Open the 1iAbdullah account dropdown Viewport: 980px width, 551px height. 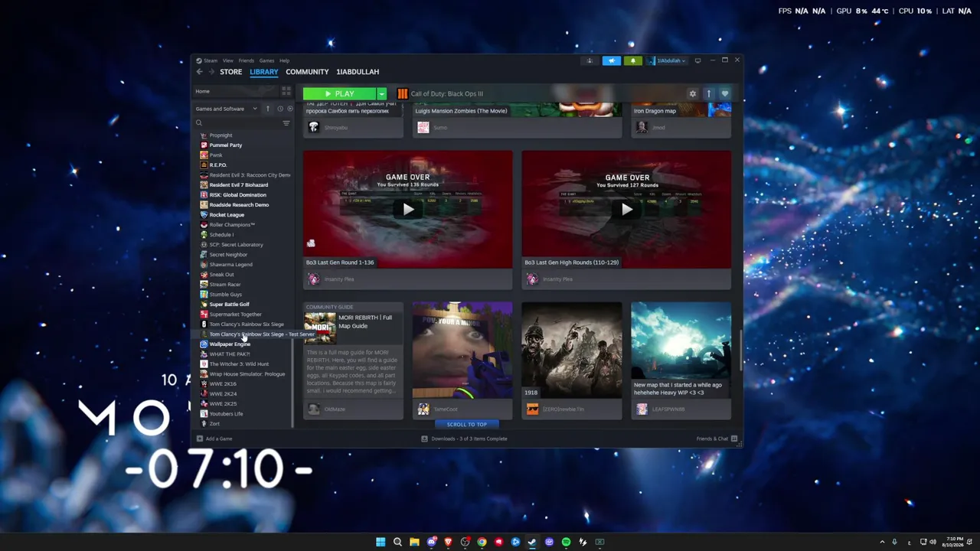pos(668,60)
